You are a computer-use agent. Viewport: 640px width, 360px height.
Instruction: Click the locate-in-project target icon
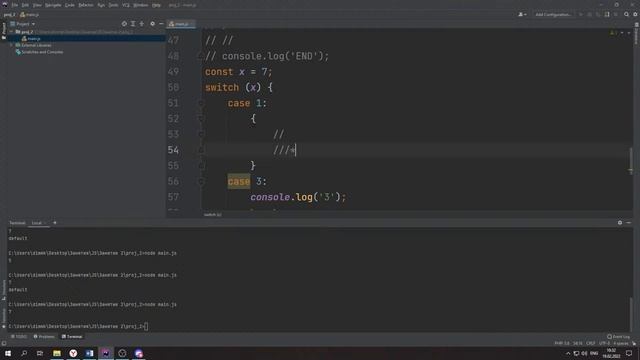coord(124,24)
